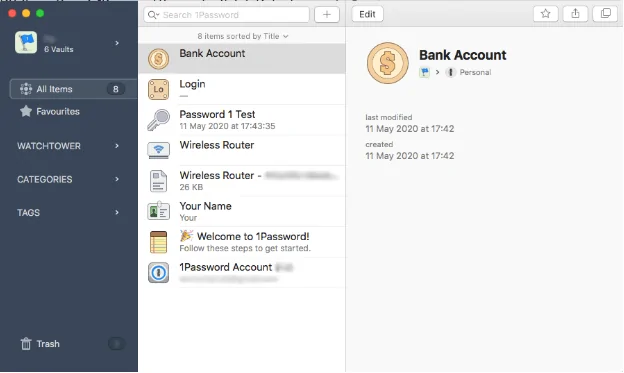Click the Search 1Password field
The width and height of the screenshot is (624, 373).
pos(226,15)
